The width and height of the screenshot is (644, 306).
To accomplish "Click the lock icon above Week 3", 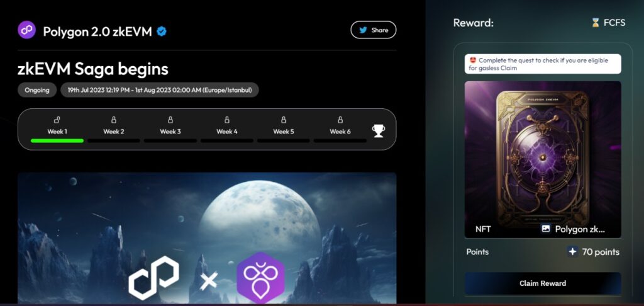I will [x=170, y=120].
